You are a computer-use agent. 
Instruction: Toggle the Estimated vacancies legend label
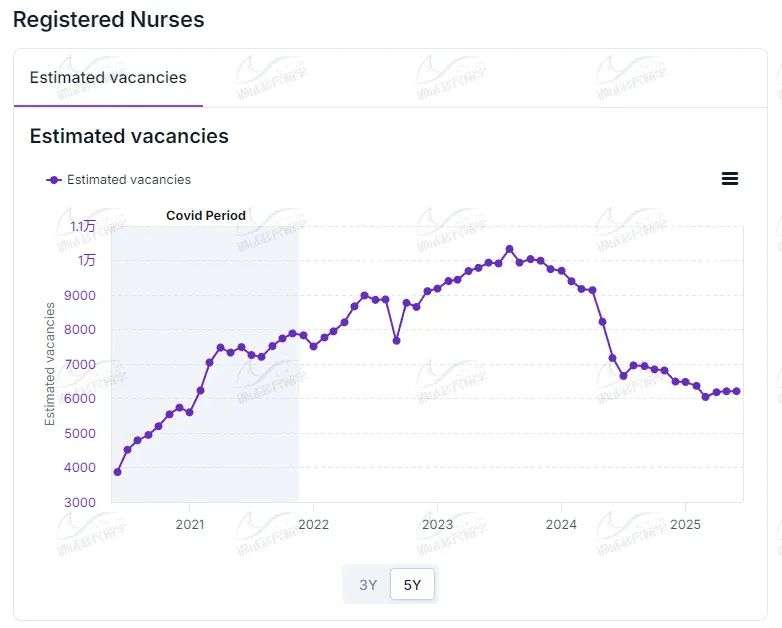[x=128, y=180]
